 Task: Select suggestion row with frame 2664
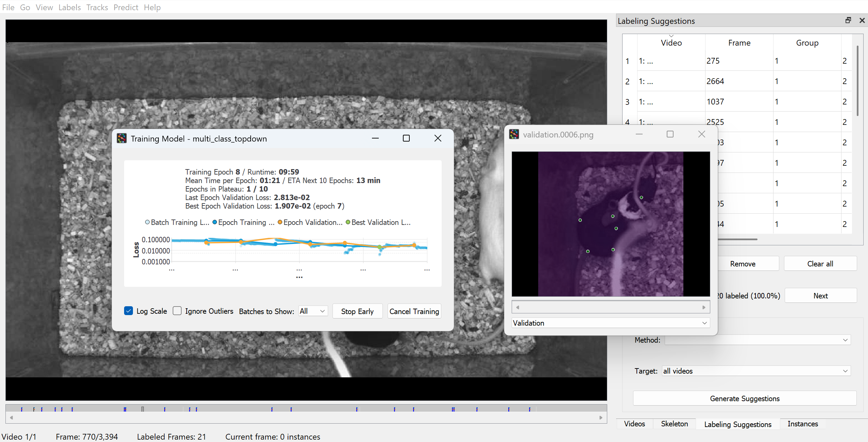[x=715, y=81]
